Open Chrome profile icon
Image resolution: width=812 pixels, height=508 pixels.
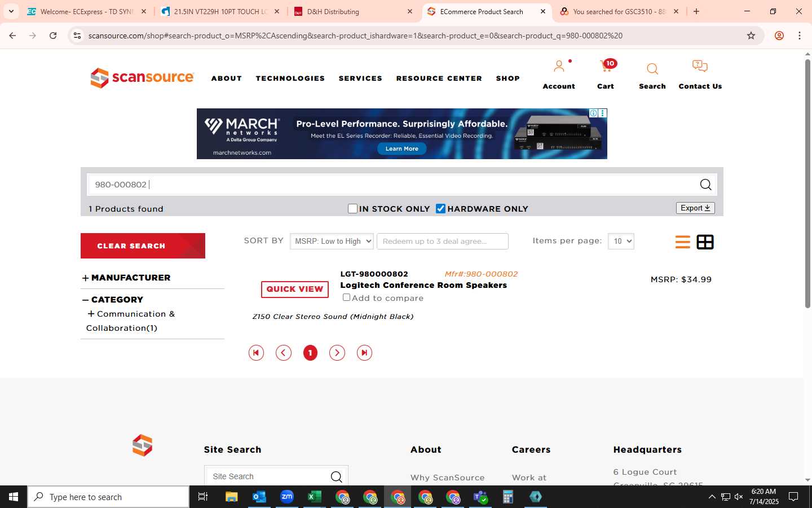(x=779, y=36)
